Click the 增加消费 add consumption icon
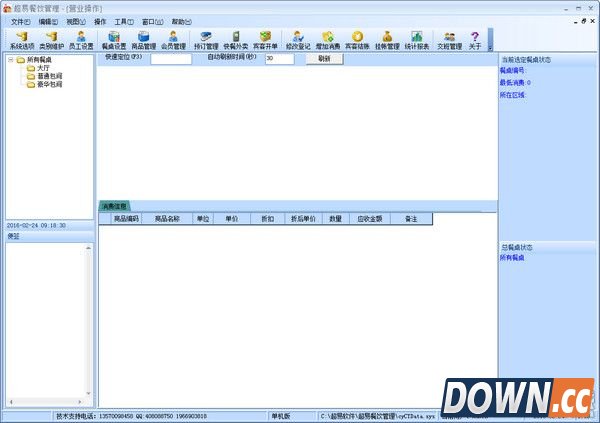This screenshot has width=600, height=423. pos(327,40)
